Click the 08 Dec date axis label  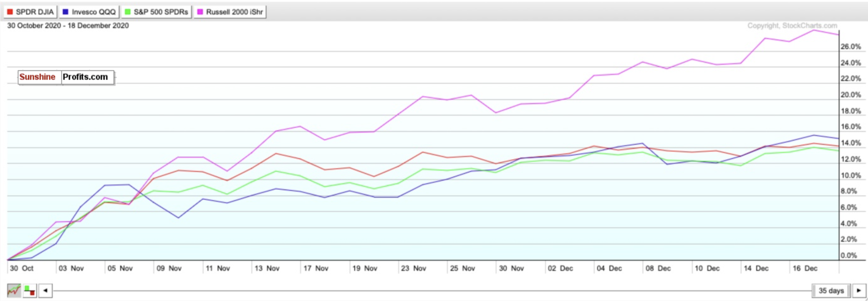point(658,268)
